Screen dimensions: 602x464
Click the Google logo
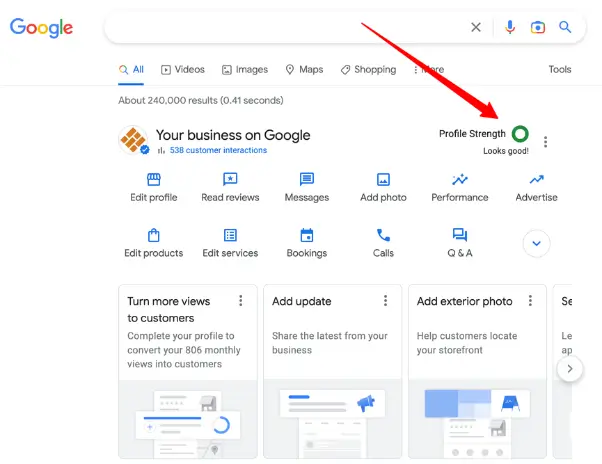tap(41, 27)
